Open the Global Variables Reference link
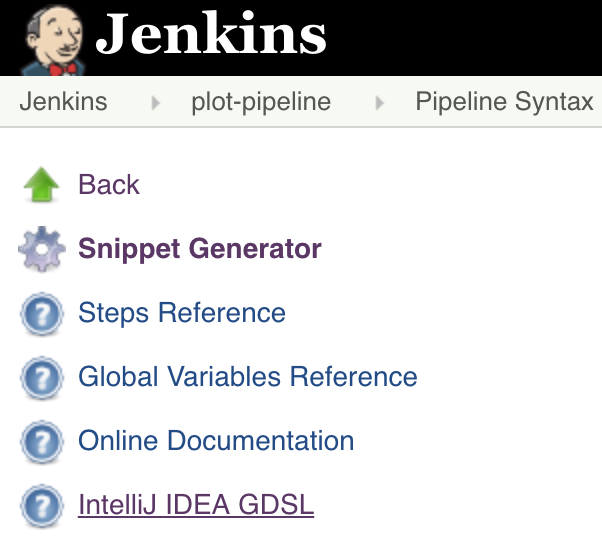Screen dimensions: 602x546 click(248, 377)
